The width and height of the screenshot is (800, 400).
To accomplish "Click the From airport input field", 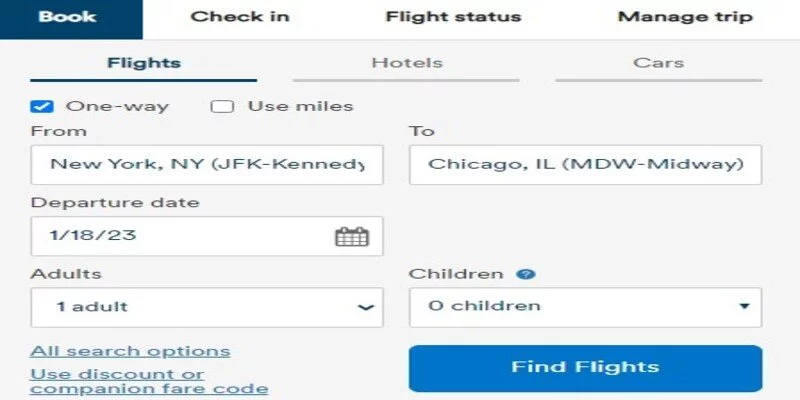I will [x=207, y=165].
